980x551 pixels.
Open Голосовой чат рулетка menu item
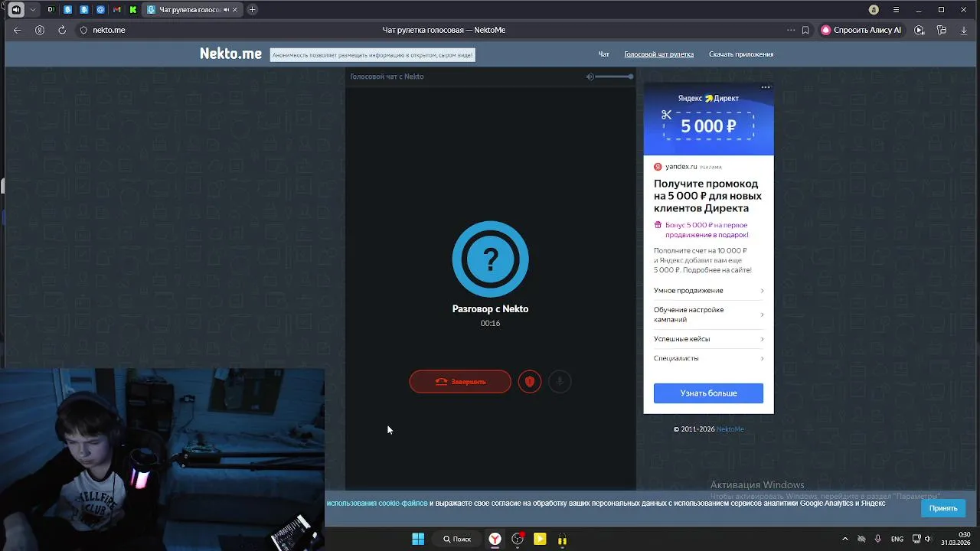point(659,54)
